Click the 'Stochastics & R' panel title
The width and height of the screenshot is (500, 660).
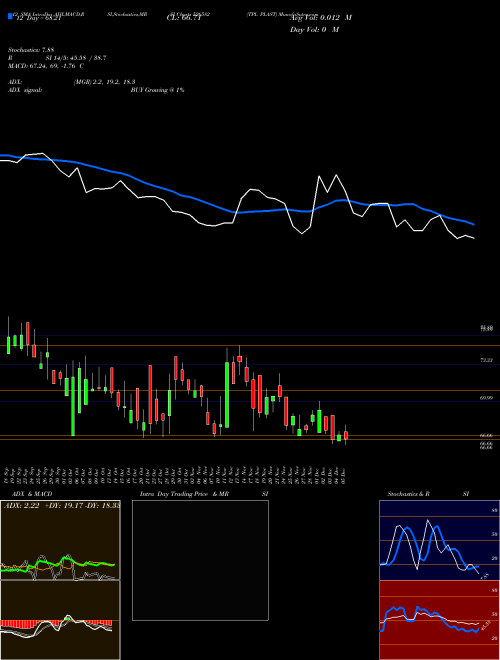click(409, 494)
